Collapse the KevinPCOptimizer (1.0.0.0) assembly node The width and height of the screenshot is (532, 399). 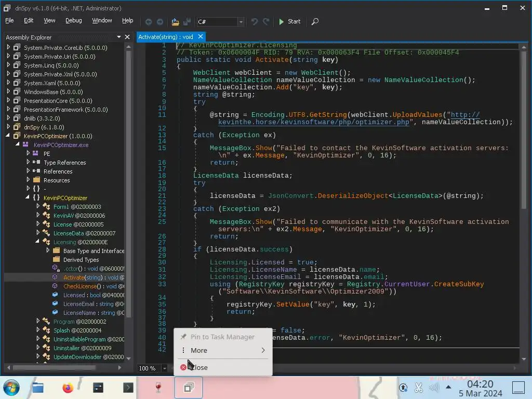[x=8, y=136]
